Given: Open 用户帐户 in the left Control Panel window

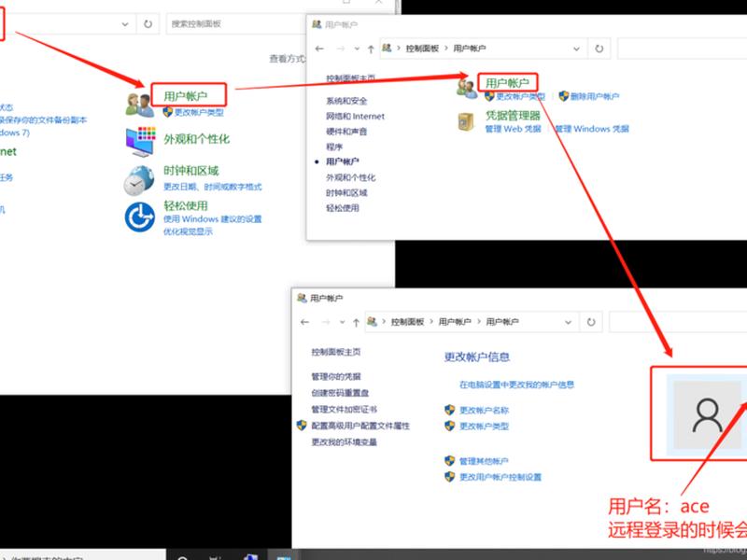Looking at the screenshot, I should click(x=185, y=96).
